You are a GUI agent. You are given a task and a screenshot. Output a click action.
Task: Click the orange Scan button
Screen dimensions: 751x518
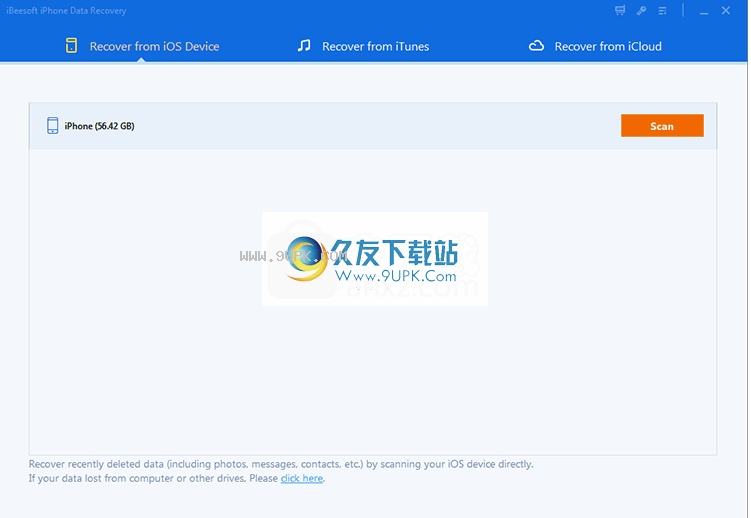[x=662, y=126]
